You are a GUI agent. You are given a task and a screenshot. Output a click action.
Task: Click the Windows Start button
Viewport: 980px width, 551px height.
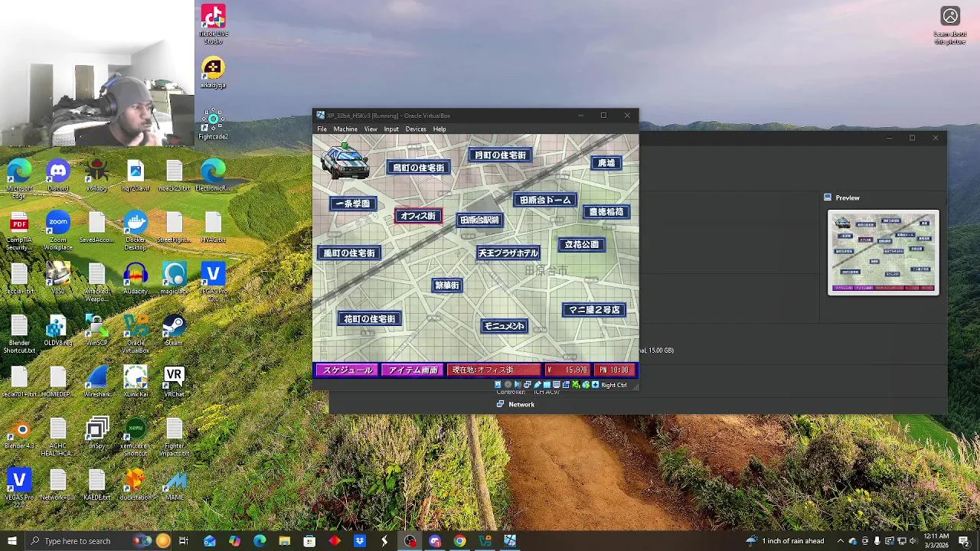click(11, 541)
